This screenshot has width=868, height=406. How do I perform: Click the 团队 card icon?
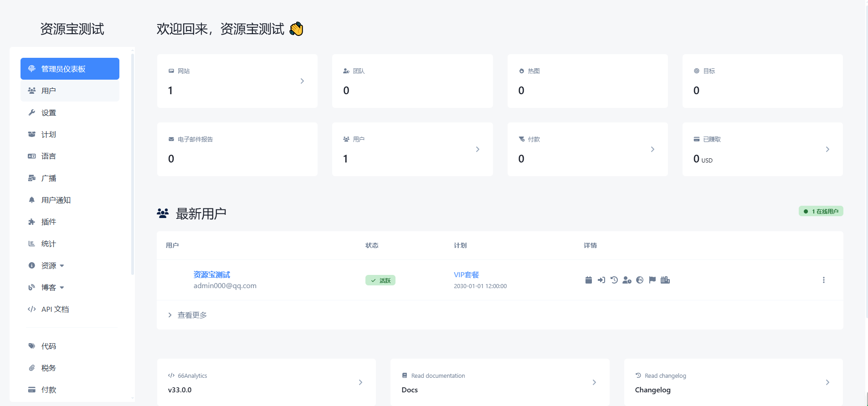(x=346, y=71)
